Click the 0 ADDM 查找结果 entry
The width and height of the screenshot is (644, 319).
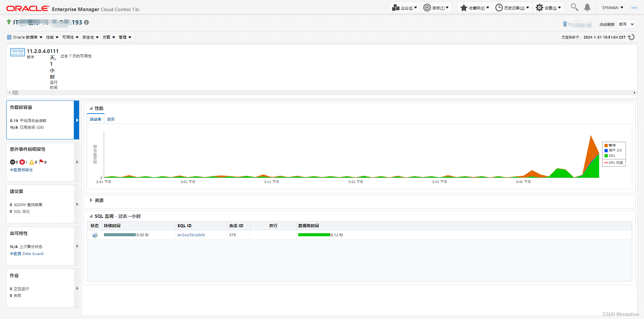(26, 205)
